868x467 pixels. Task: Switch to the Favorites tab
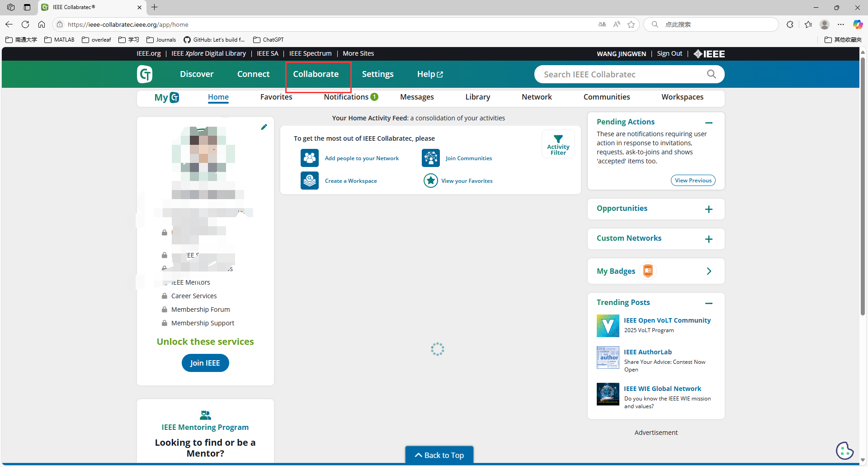coord(276,97)
